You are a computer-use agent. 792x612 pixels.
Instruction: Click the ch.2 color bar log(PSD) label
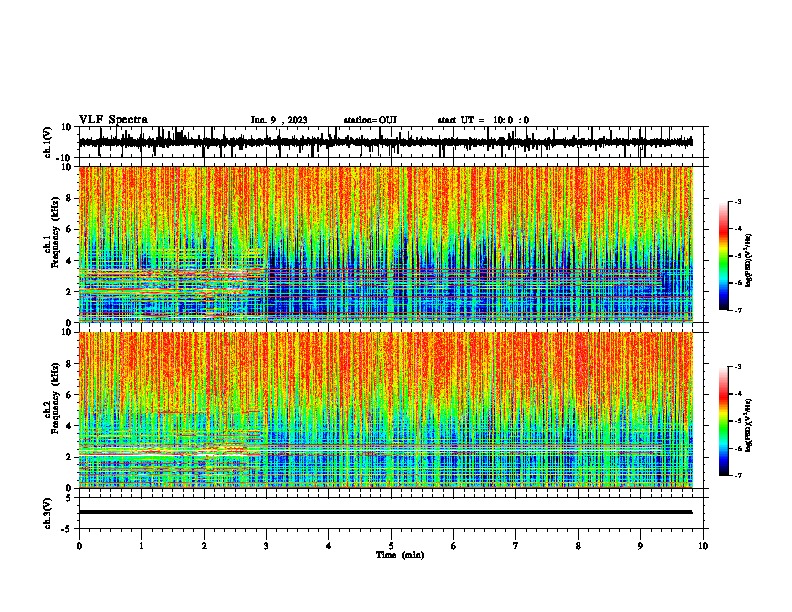click(x=749, y=426)
